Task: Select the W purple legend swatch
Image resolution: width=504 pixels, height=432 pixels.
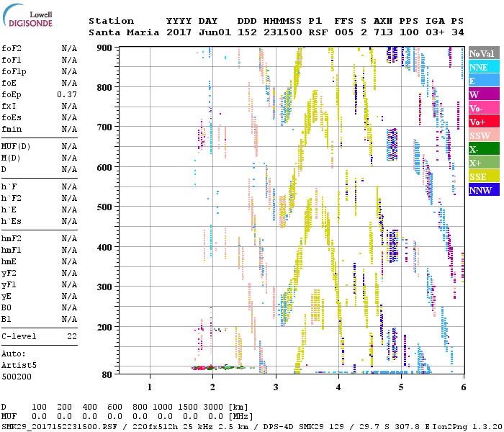Action: point(484,94)
